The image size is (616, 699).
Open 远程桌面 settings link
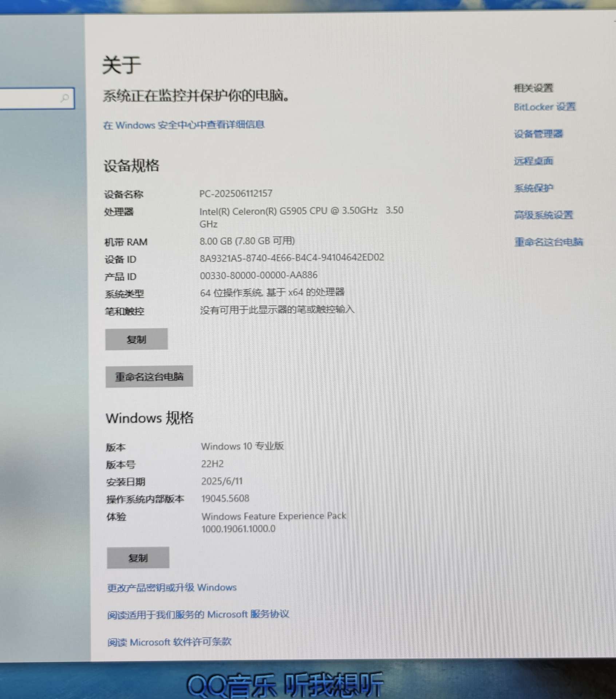point(533,161)
